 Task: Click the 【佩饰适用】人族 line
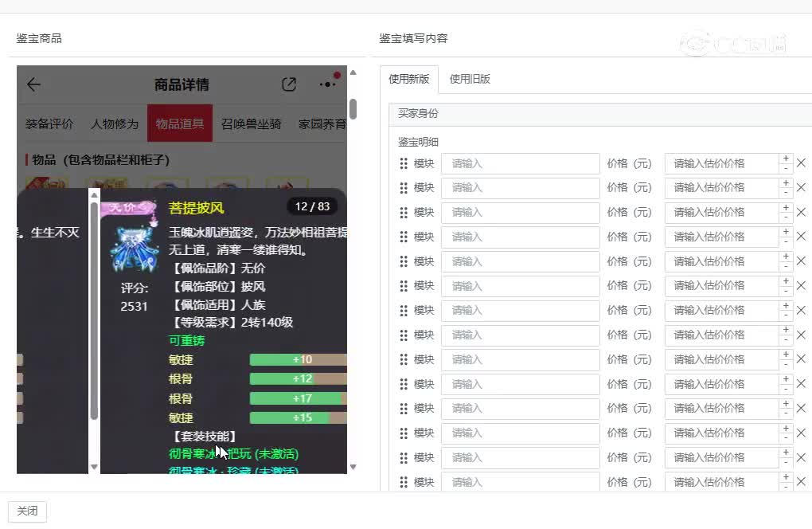tap(217, 304)
